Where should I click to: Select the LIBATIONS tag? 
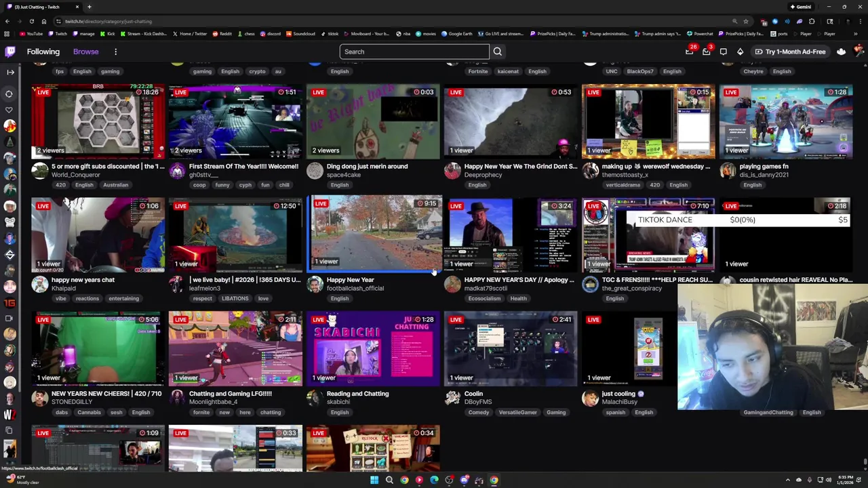tap(235, 299)
